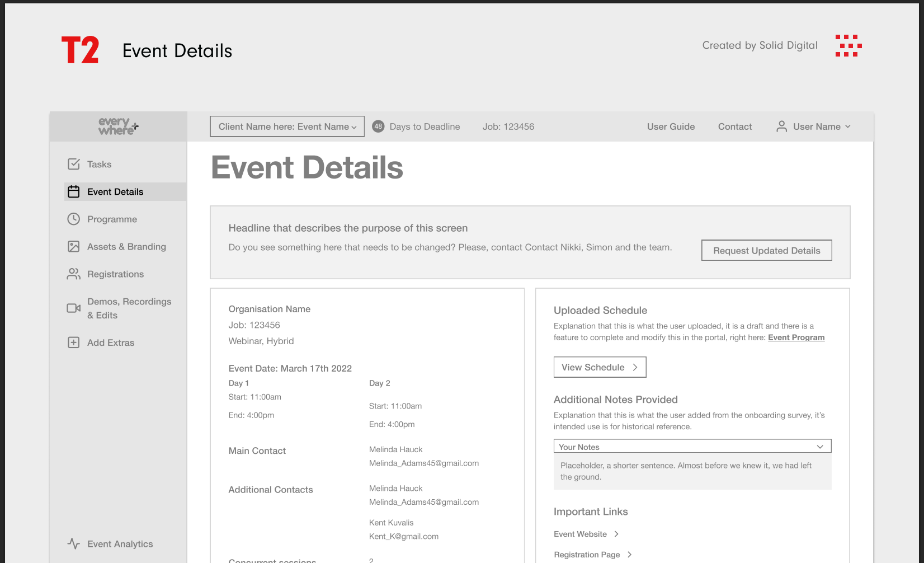Follow the Event Program link
Viewport: 924px width, 563px height.
[796, 337]
